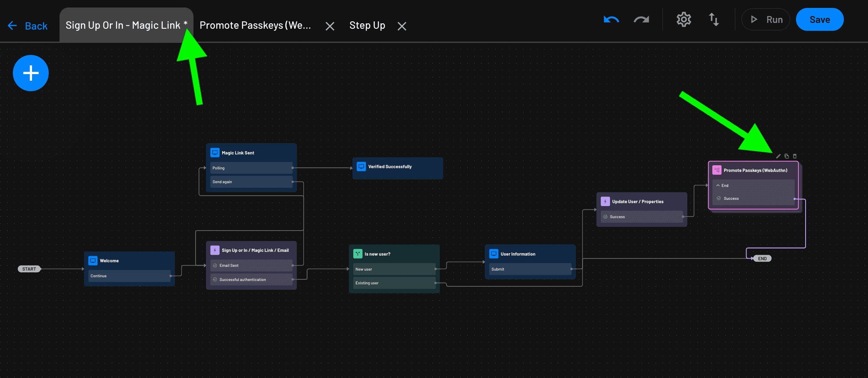
Task: Switch to the Step Up tab
Action: [x=367, y=25]
